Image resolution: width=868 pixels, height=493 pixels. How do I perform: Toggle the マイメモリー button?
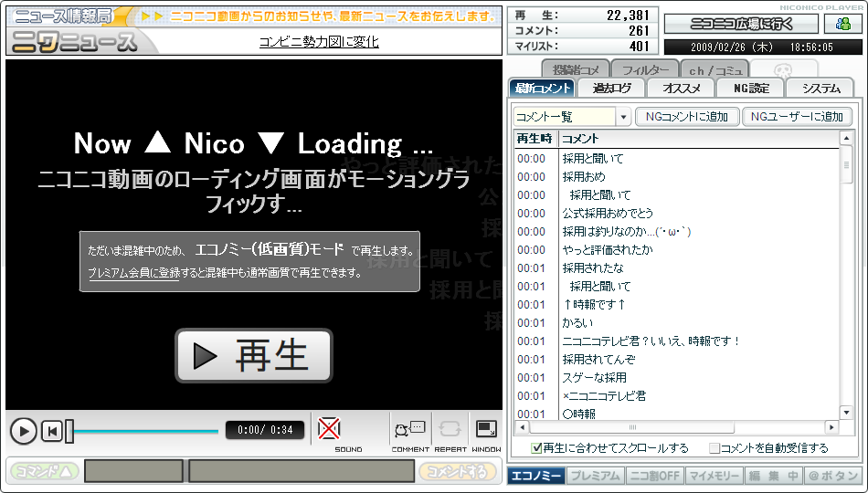click(715, 476)
